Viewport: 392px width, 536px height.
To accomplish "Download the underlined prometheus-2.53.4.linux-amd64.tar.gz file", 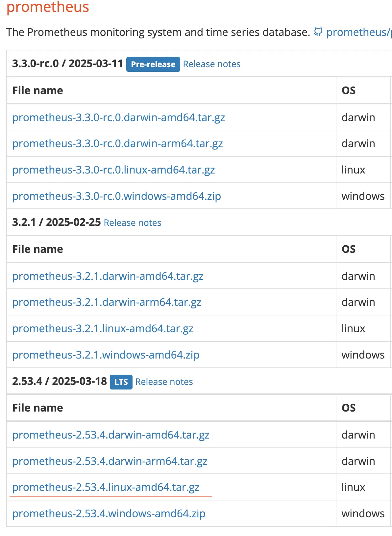I will [106, 487].
